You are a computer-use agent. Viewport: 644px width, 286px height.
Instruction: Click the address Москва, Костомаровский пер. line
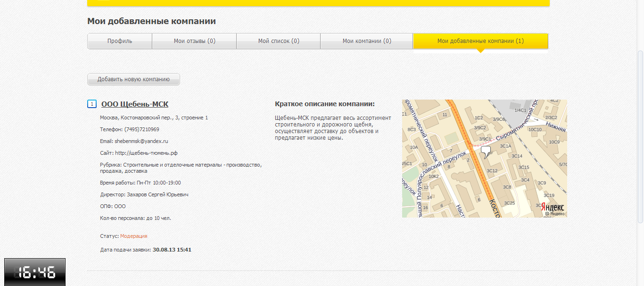[x=154, y=118]
